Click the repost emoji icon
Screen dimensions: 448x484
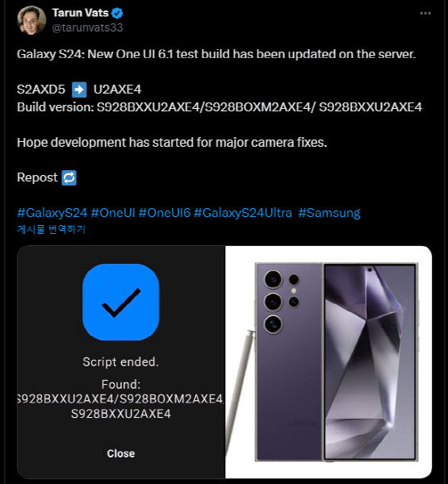69,177
